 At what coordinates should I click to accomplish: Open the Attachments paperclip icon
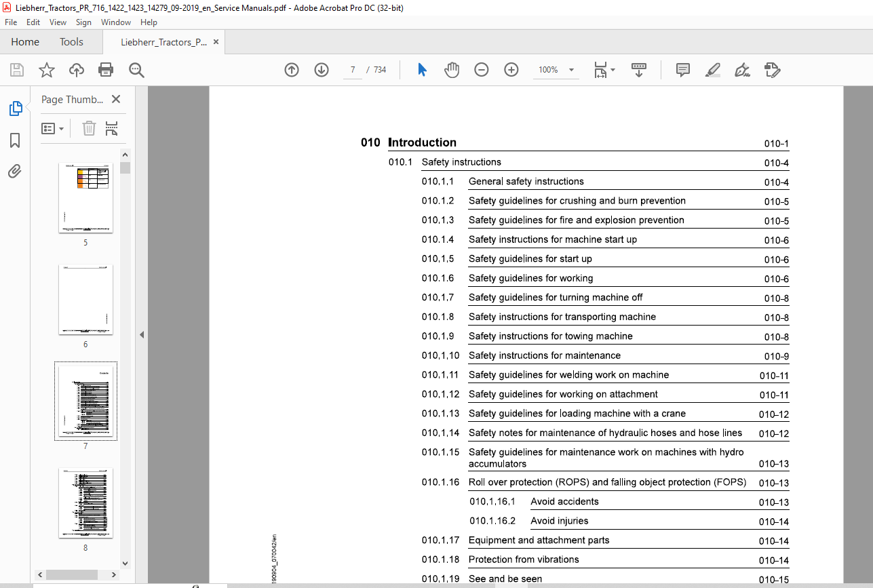[15, 171]
